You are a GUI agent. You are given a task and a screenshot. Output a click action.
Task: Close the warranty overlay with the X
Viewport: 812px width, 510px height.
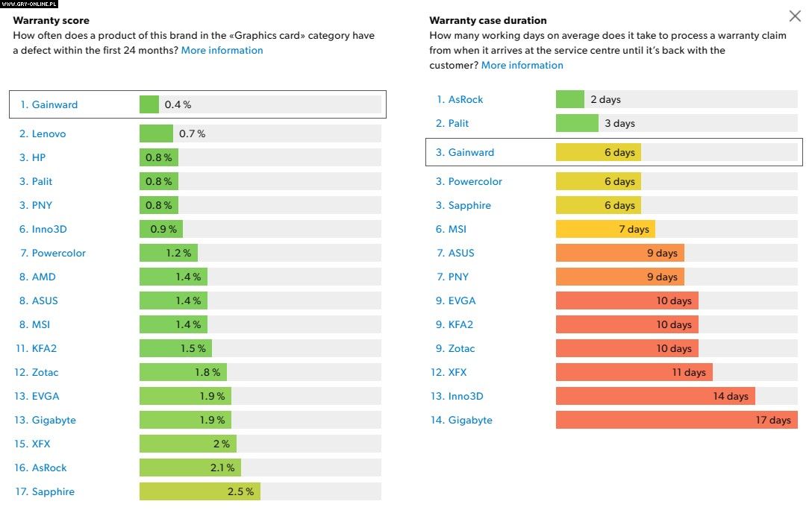(795, 16)
